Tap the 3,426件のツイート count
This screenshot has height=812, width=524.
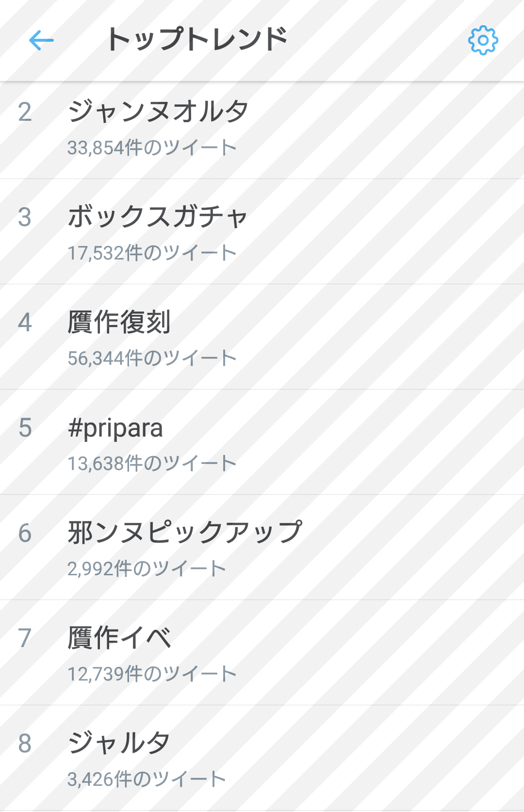pos(147,779)
